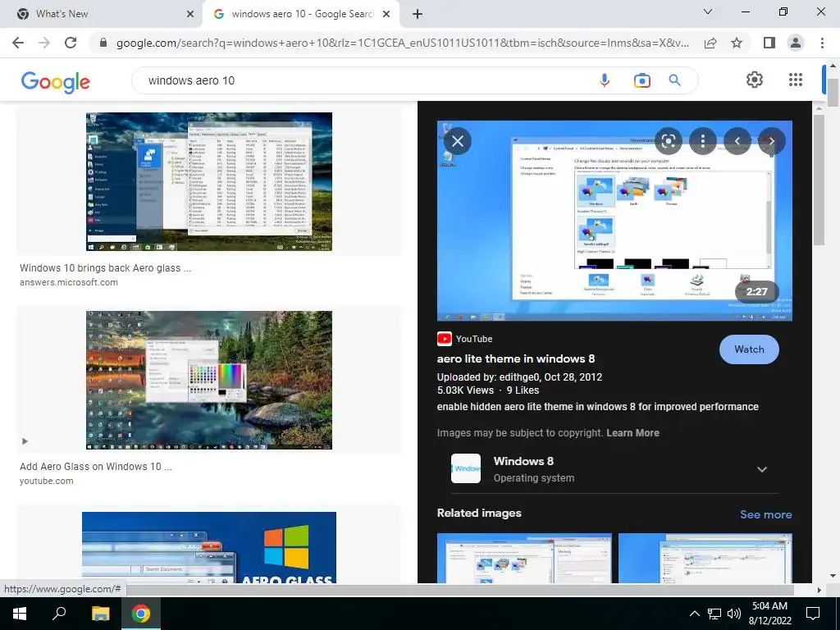Open Chrome profile avatar menu

(x=796, y=43)
